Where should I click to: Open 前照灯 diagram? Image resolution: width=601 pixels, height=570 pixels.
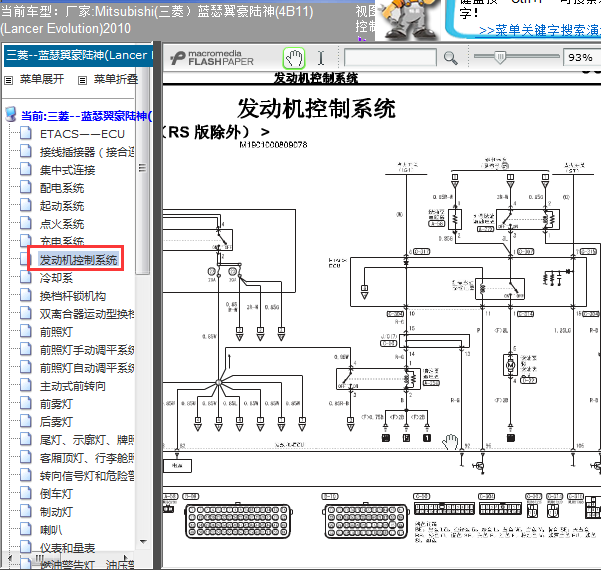point(56,332)
